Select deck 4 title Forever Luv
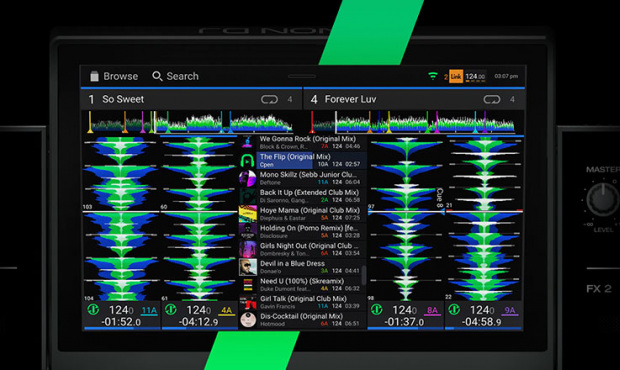This screenshot has width=620, height=370. (350, 99)
